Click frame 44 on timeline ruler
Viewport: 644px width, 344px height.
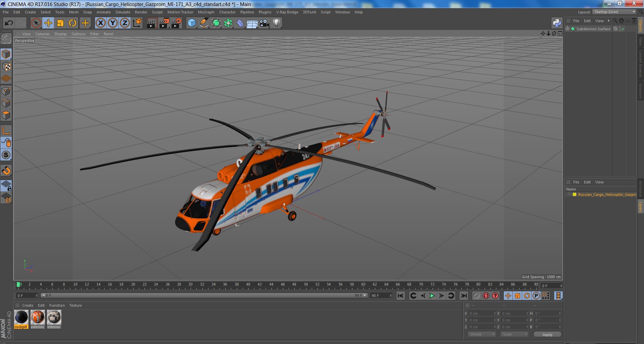pos(271,285)
